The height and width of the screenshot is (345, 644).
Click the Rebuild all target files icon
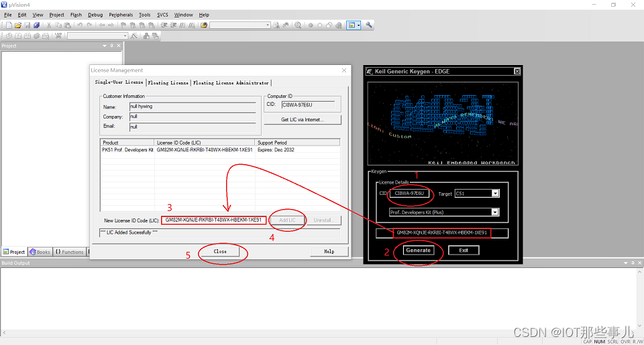(28, 36)
